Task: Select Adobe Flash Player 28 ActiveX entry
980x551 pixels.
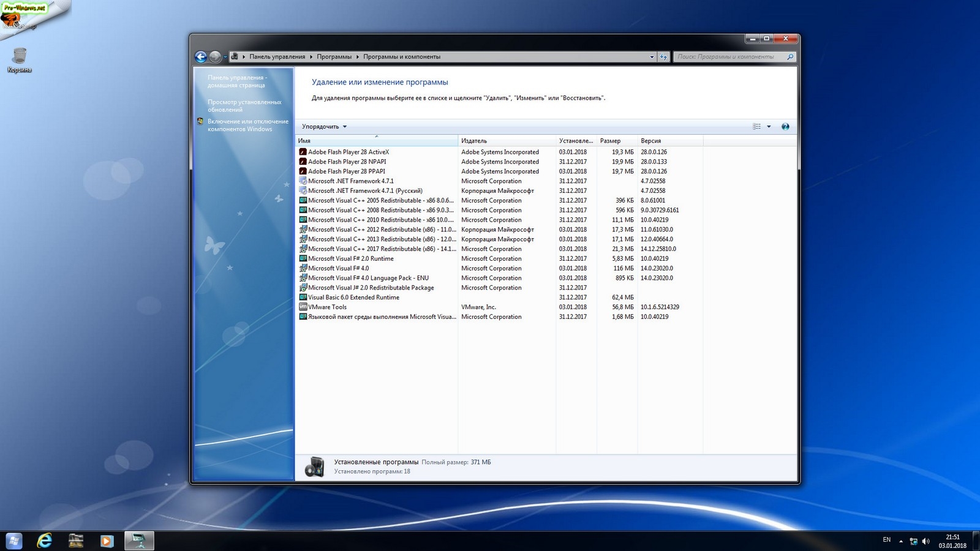Action: 348,152
